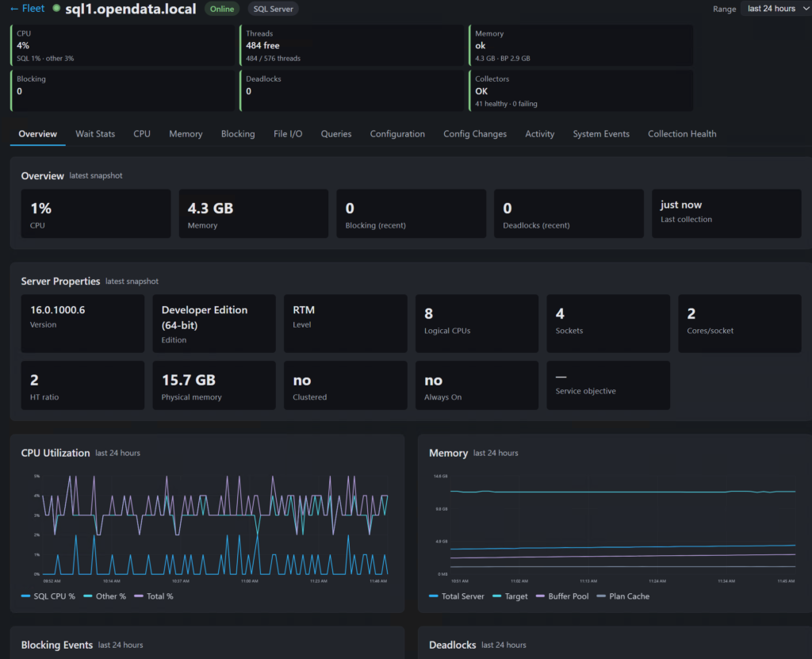Toggle Other % legend series in CPU chart

pyautogui.click(x=105, y=596)
